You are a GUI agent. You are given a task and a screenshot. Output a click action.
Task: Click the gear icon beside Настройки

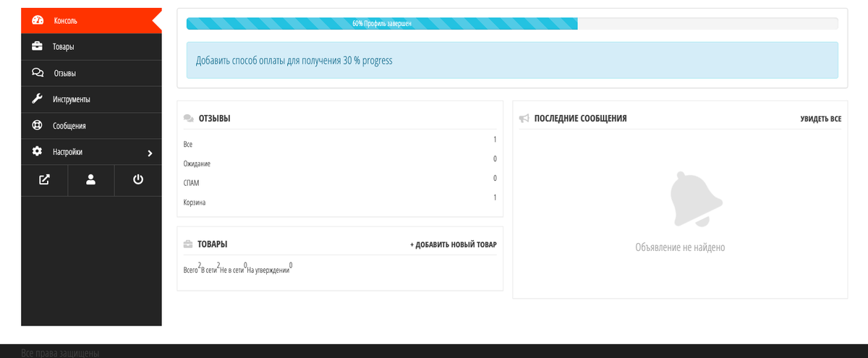pyautogui.click(x=37, y=151)
